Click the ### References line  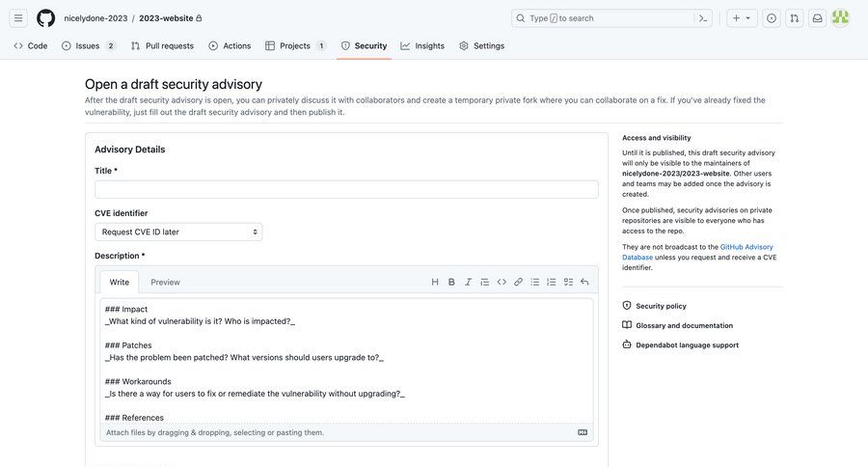(x=134, y=418)
